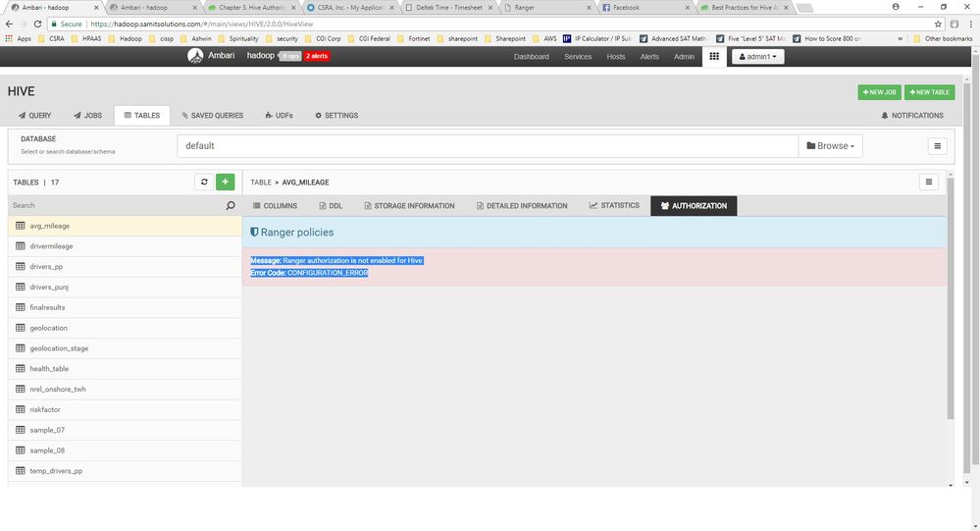Select the sample_08 table

(x=125, y=451)
